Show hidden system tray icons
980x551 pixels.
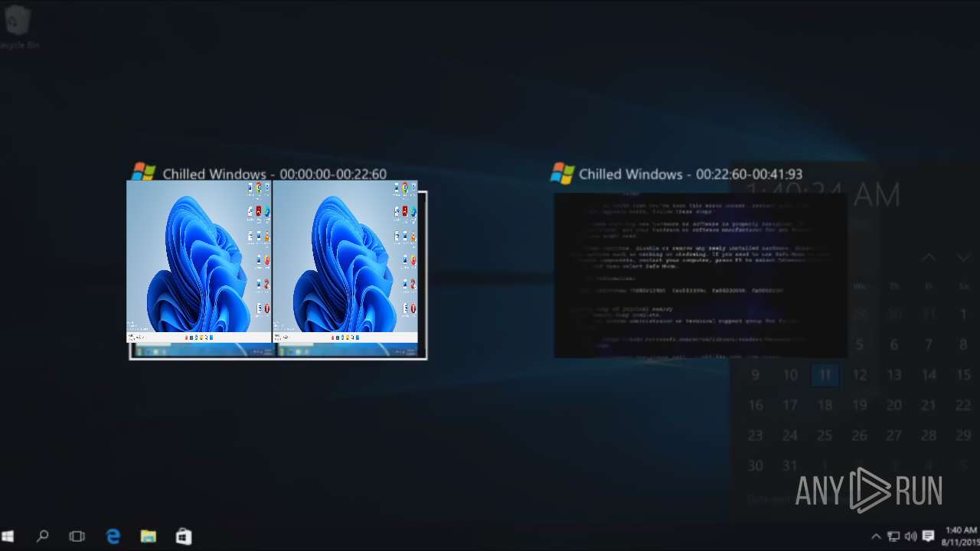[876, 536]
